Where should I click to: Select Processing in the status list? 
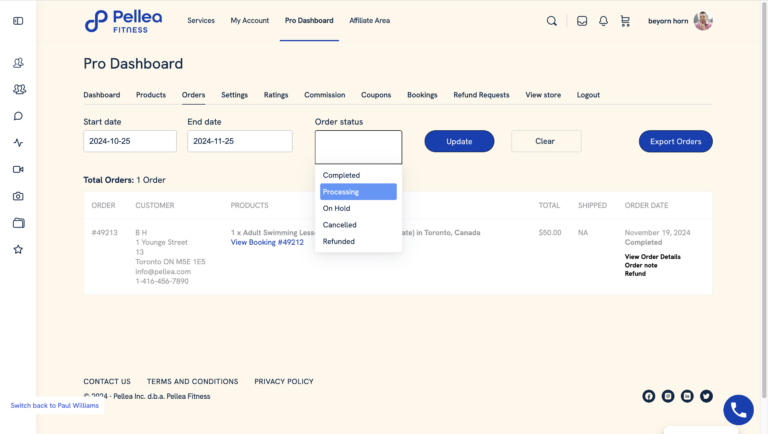[359, 192]
